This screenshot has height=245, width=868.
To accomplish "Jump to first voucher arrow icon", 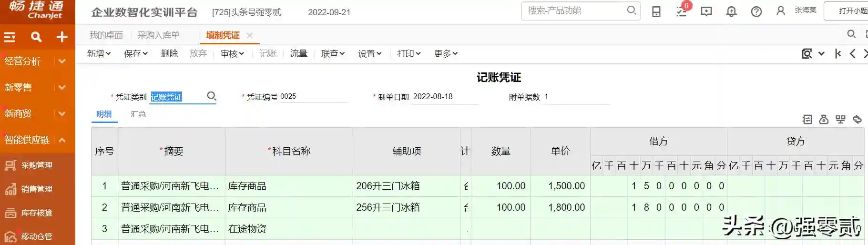I will pos(838,53).
